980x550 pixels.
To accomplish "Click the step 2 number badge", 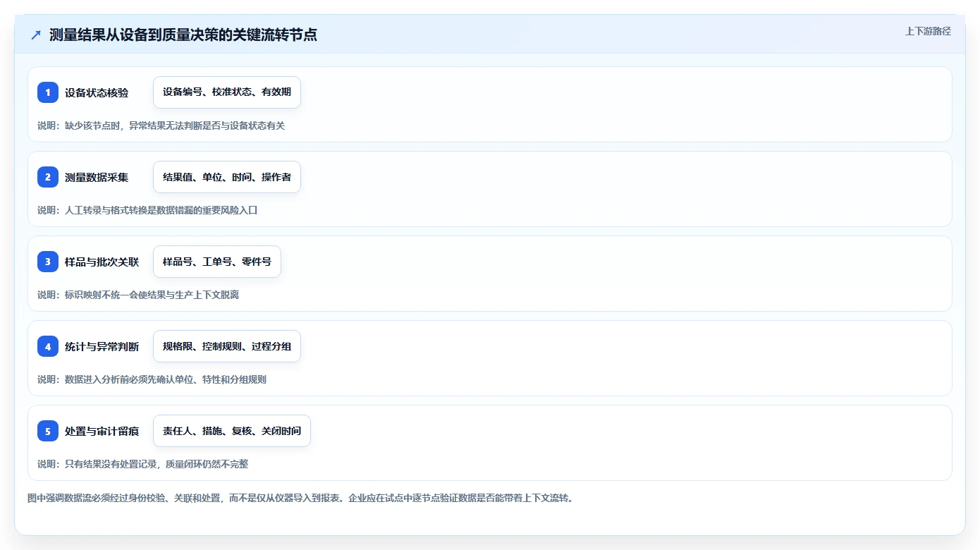I will [x=48, y=177].
